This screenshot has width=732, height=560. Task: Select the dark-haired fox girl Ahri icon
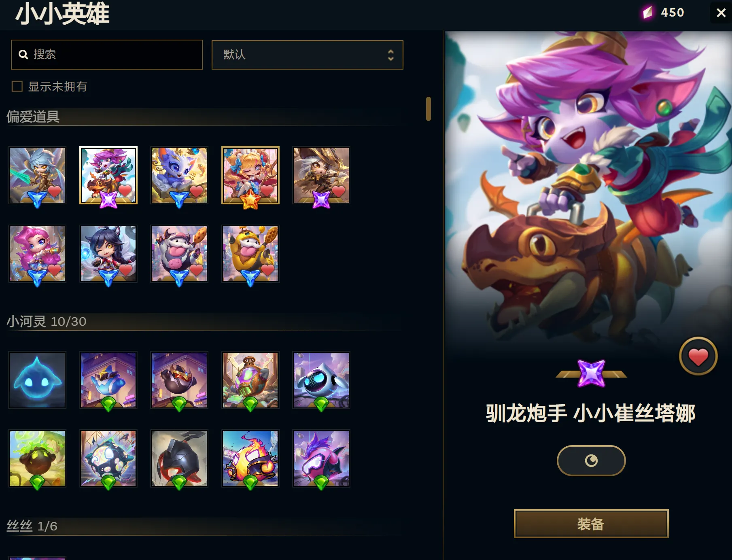[x=108, y=254]
